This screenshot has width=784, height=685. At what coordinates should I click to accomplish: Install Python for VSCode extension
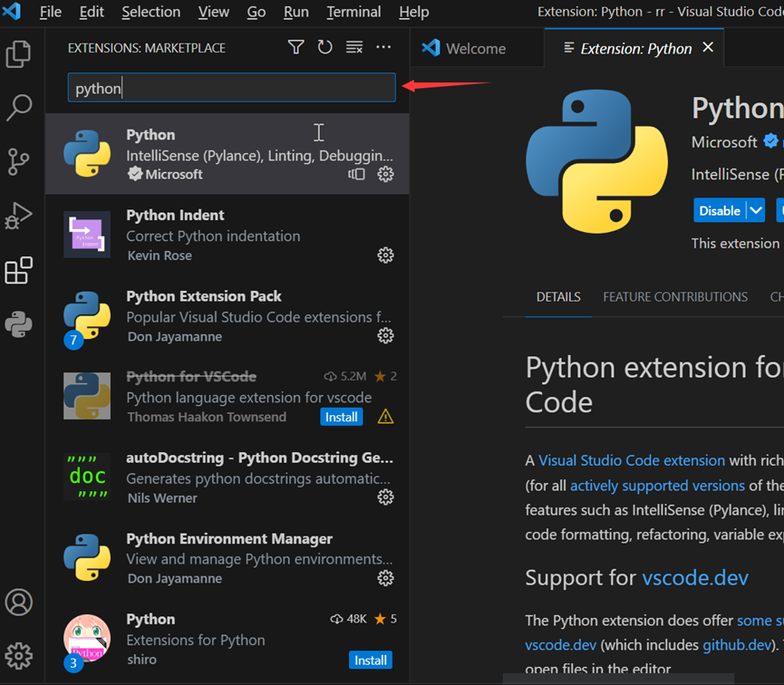[x=342, y=417]
